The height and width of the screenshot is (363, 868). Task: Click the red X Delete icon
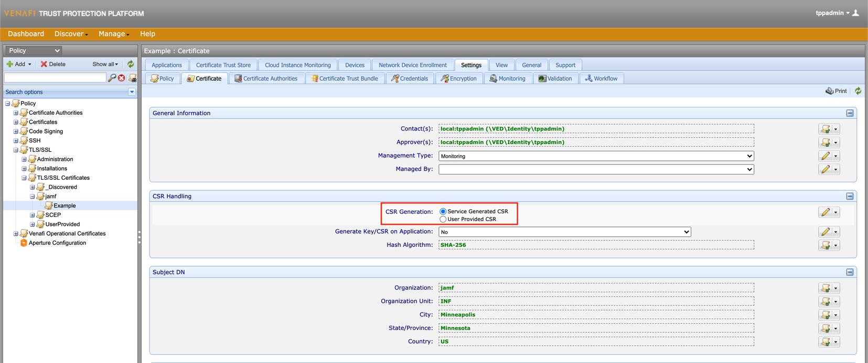(44, 64)
